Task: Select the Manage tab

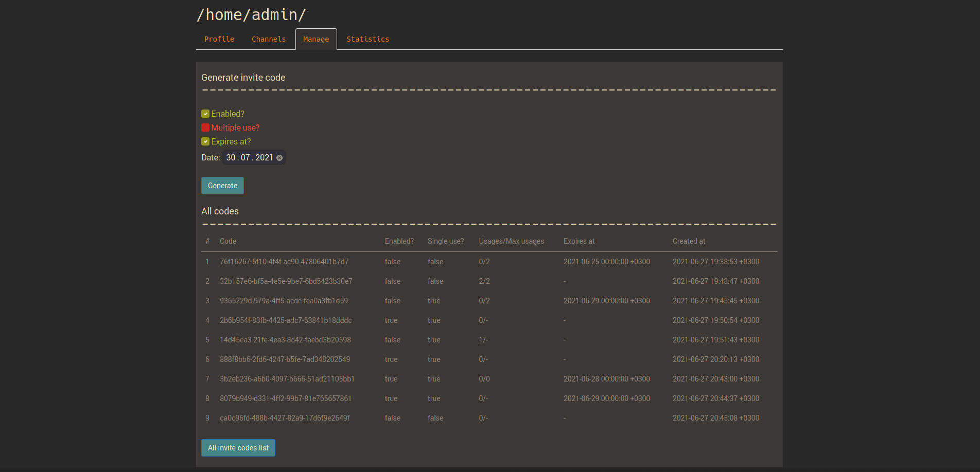Action: click(316, 39)
